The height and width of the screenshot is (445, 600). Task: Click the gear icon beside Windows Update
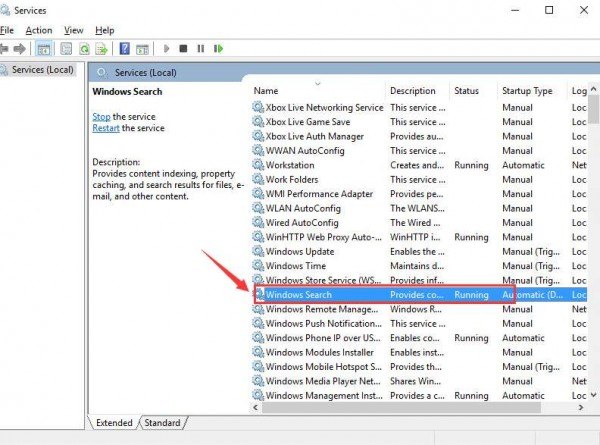pyautogui.click(x=258, y=251)
